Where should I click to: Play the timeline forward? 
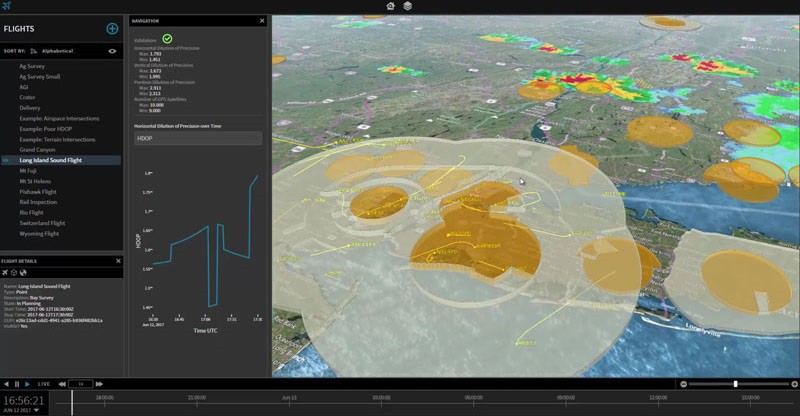click(27, 384)
